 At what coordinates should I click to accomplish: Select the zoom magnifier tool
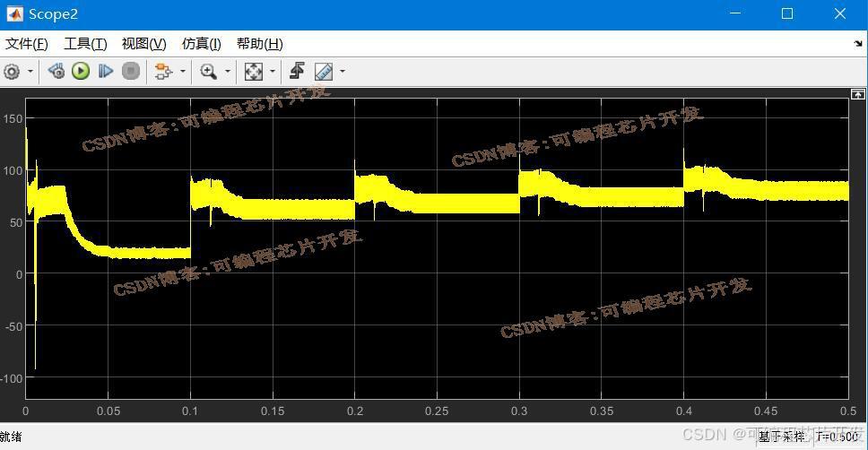[x=209, y=72]
